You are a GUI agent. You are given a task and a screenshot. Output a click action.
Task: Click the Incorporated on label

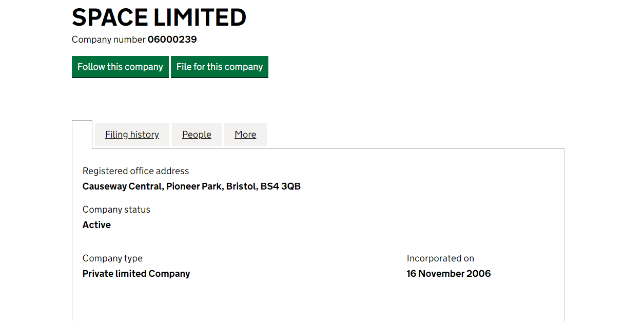440,258
